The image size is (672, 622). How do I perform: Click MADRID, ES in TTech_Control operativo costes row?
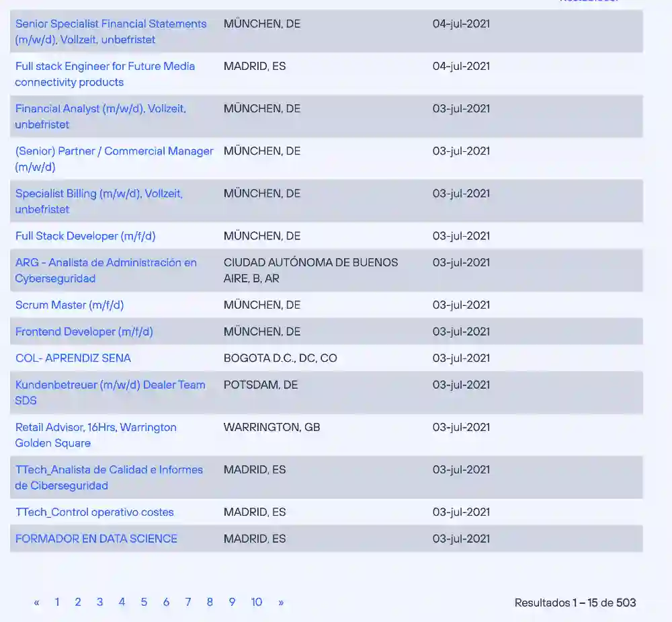click(x=255, y=512)
